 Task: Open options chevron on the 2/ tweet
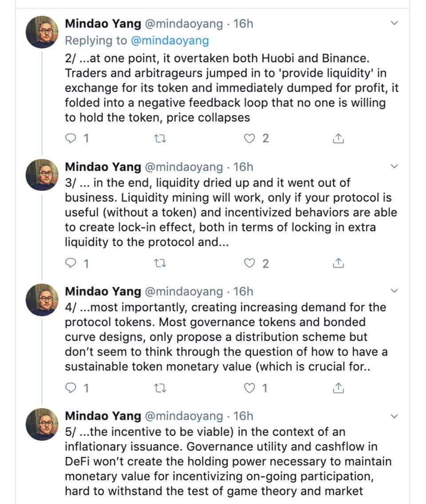tap(394, 23)
